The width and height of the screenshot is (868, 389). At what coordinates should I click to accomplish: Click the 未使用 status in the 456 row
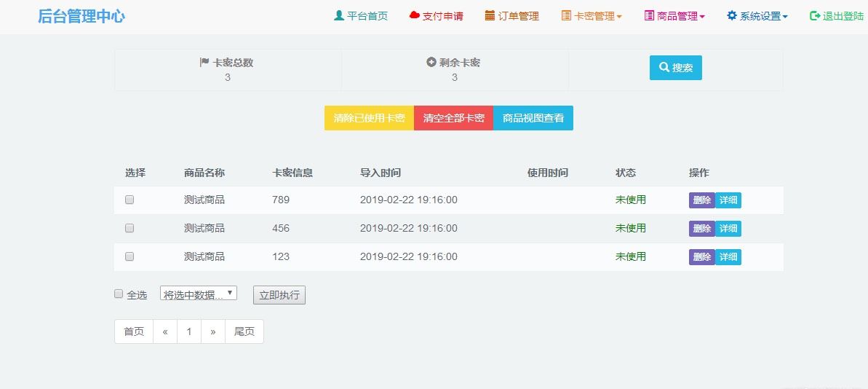(x=631, y=228)
